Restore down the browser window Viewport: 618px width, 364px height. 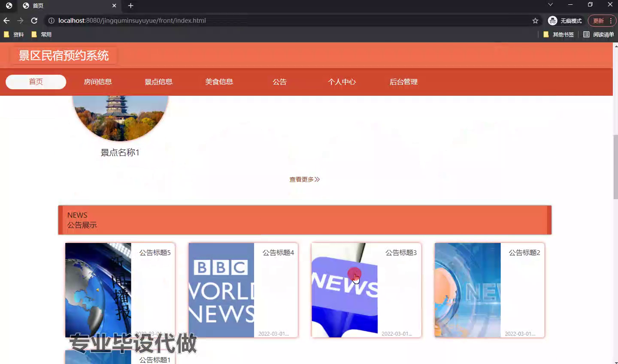[590, 4]
